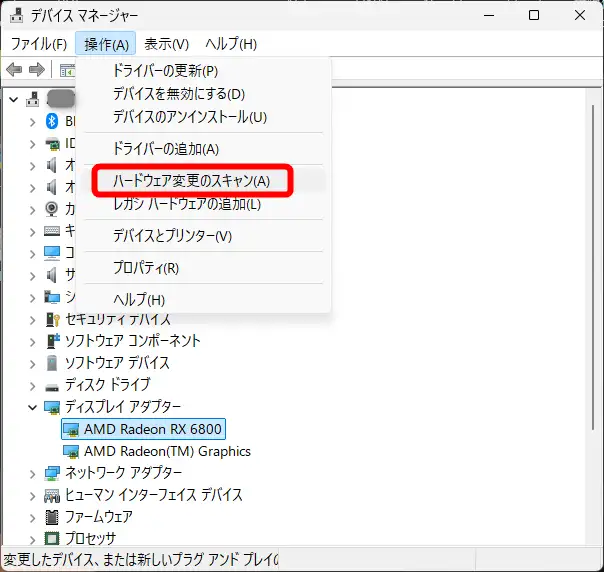Viewport: 604px width, 572px height.
Task: Expand the ネットワーク アダプター tree node
Action: [33, 473]
